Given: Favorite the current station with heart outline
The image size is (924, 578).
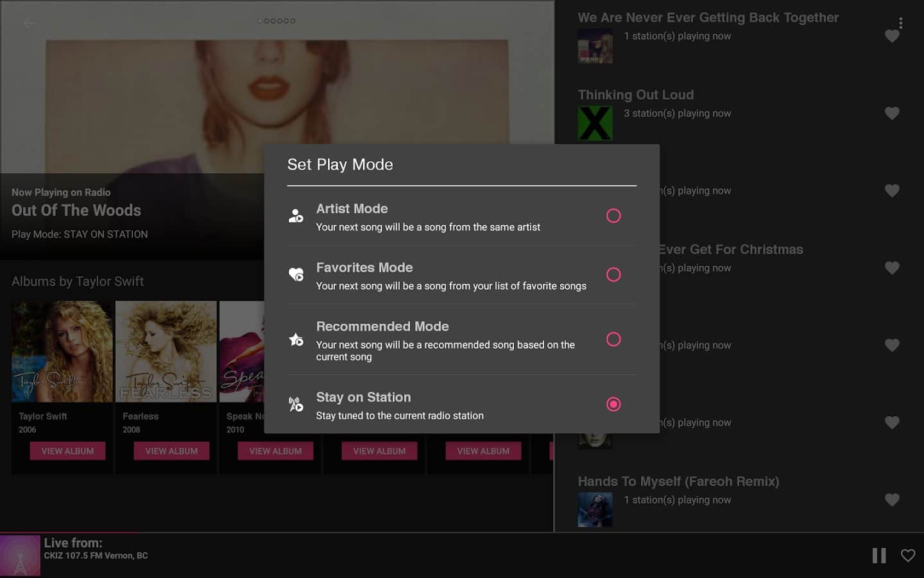Looking at the screenshot, I should 908,556.
